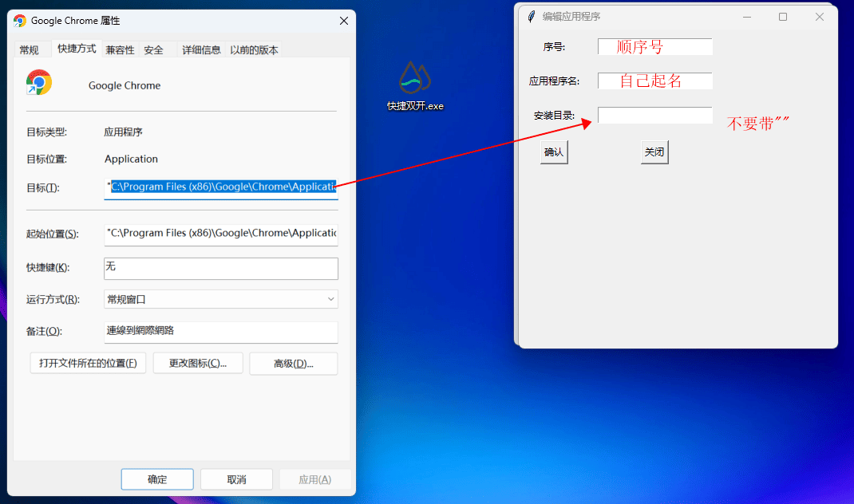Image resolution: width=854 pixels, height=504 pixels.
Task: Click the 应用程序名 label
Action: [x=554, y=81]
